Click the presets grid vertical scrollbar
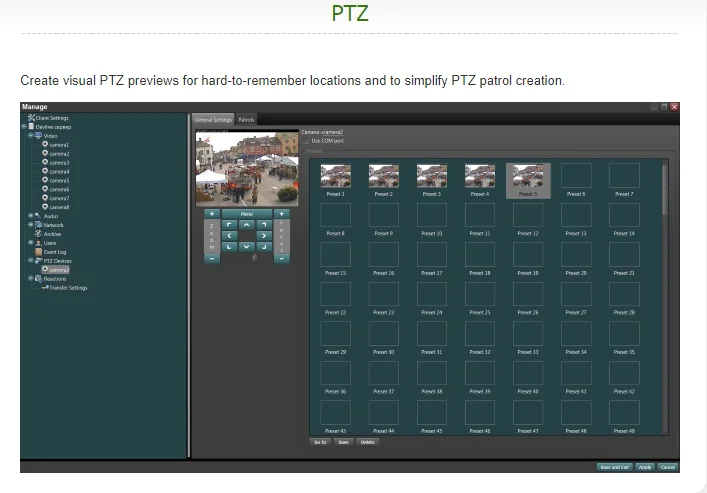This screenshot has height=493, width=707. (664, 190)
